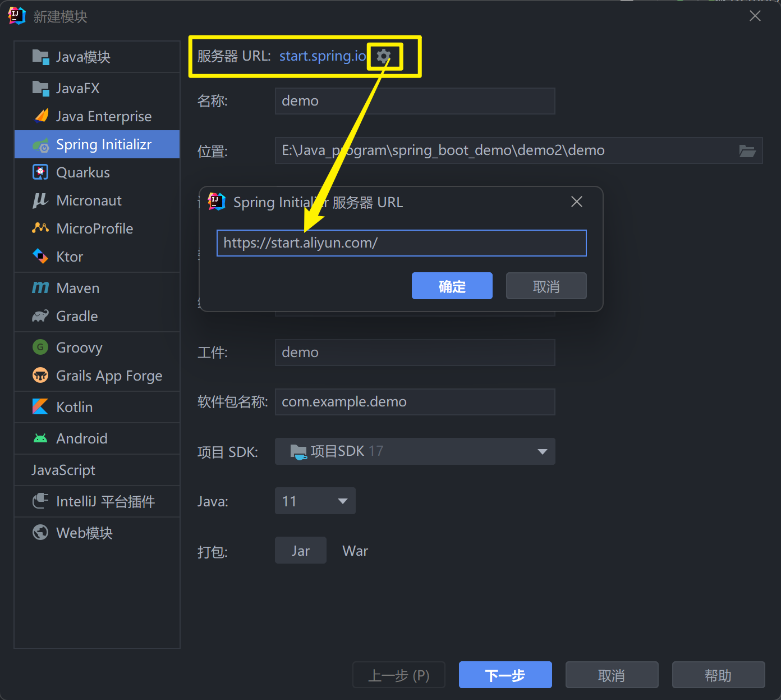Image resolution: width=781 pixels, height=700 pixels.
Task: Close the Spring Initializr URL dialog
Action: (577, 202)
